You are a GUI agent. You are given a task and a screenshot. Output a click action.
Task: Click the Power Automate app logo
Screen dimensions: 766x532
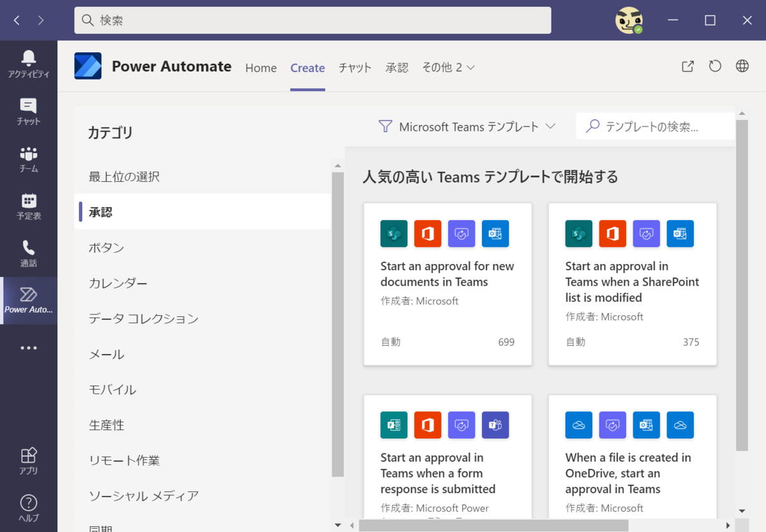(x=88, y=66)
